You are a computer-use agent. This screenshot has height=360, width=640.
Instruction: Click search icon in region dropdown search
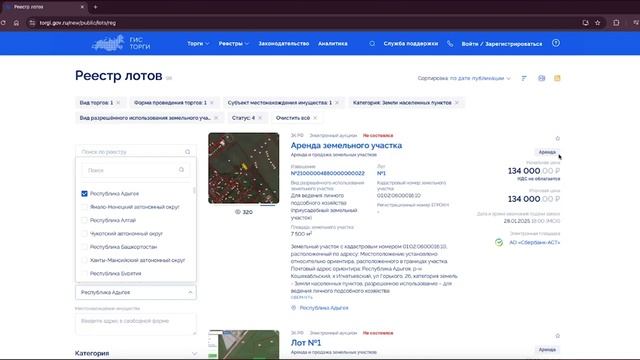[181, 170]
